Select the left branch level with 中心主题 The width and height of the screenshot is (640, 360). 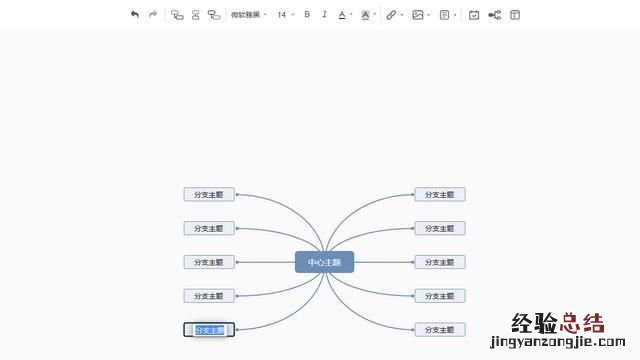point(209,262)
